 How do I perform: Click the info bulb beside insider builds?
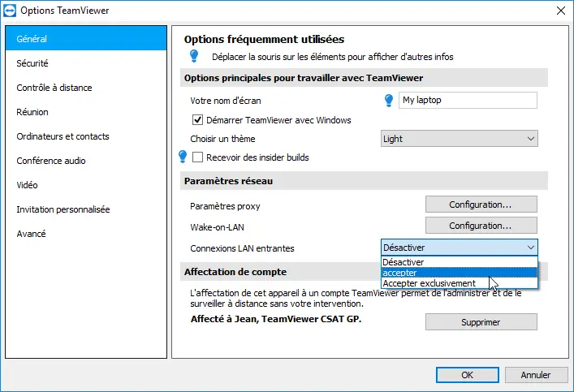point(183,157)
